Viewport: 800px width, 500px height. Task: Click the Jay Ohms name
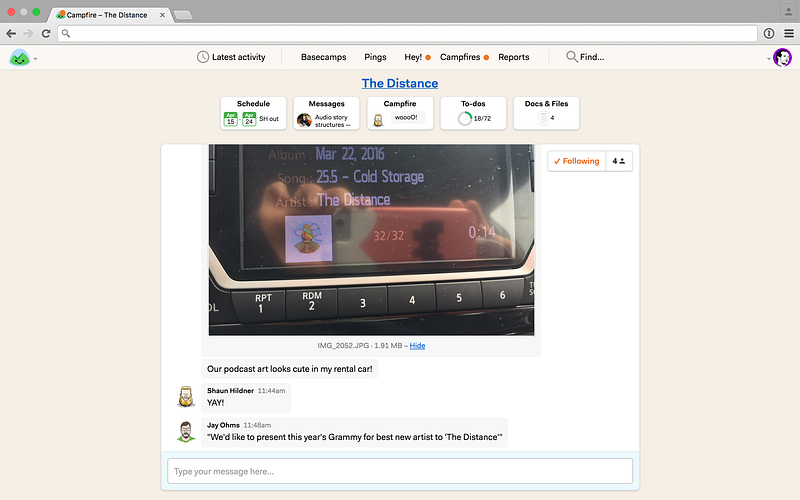coord(223,425)
